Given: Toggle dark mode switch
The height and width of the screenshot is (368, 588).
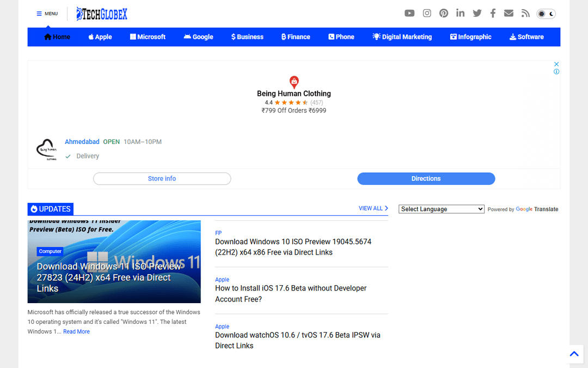Looking at the screenshot, I should [x=546, y=14].
